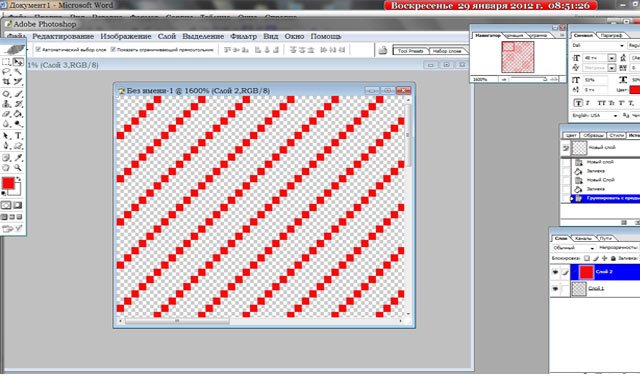Viewport: 640px width, 376px height.
Task: Open the language dropdown English: USA
Action: click(595, 116)
